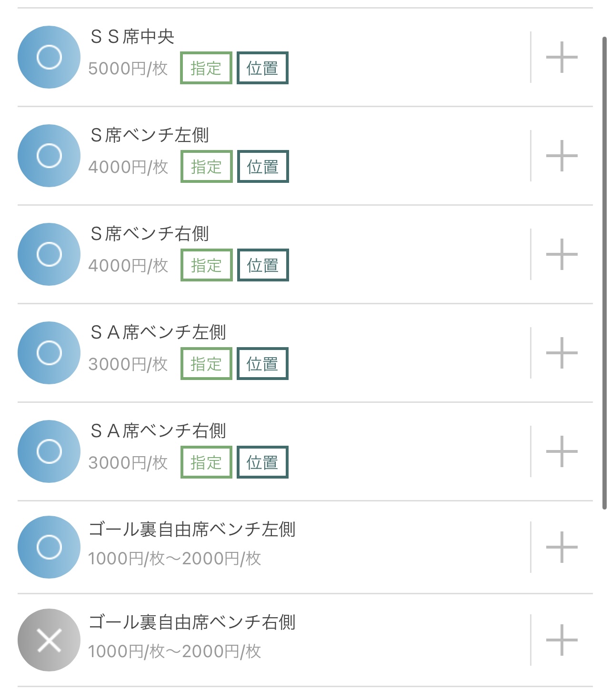Expand ゴール裏自由席ベンチ右側 with the plus icon
This screenshot has width=611, height=700.
coord(561,640)
